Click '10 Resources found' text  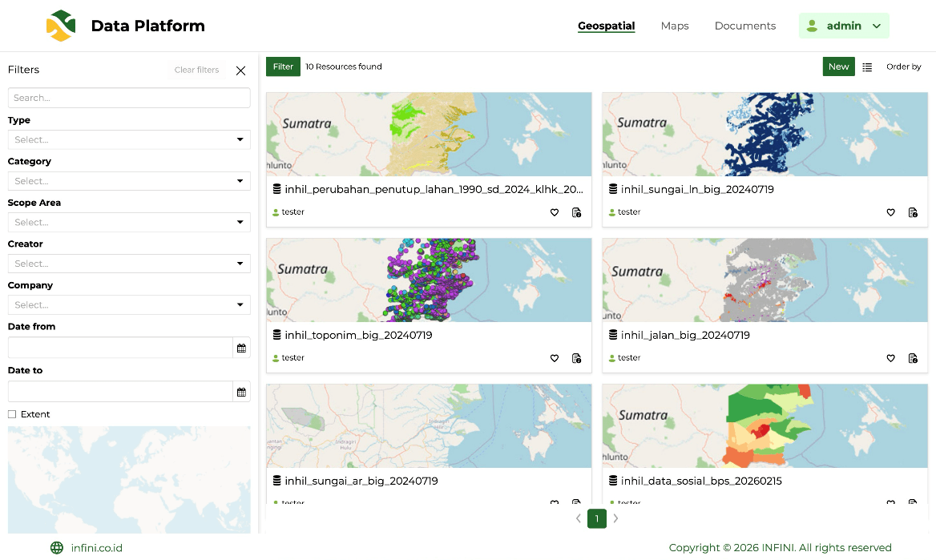(x=344, y=66)
